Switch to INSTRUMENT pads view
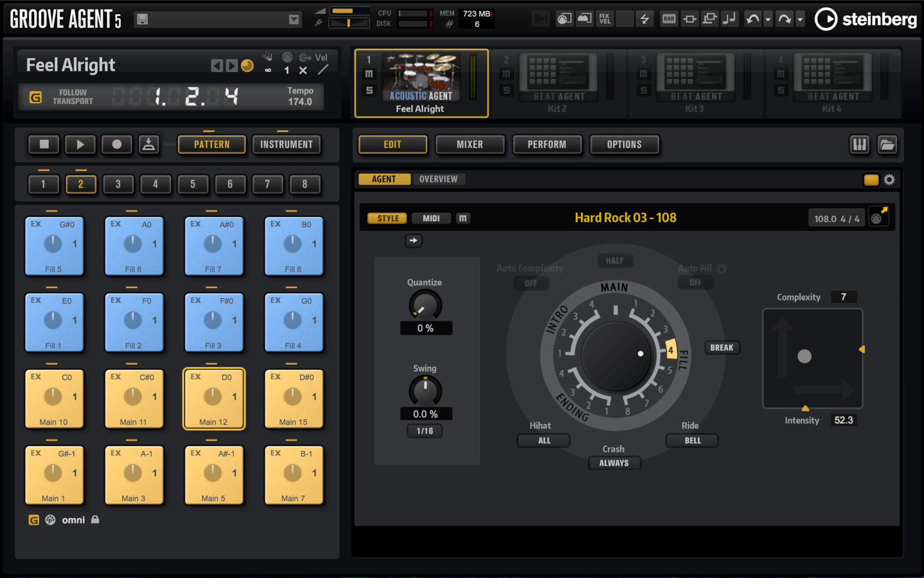 coord(286,144)
